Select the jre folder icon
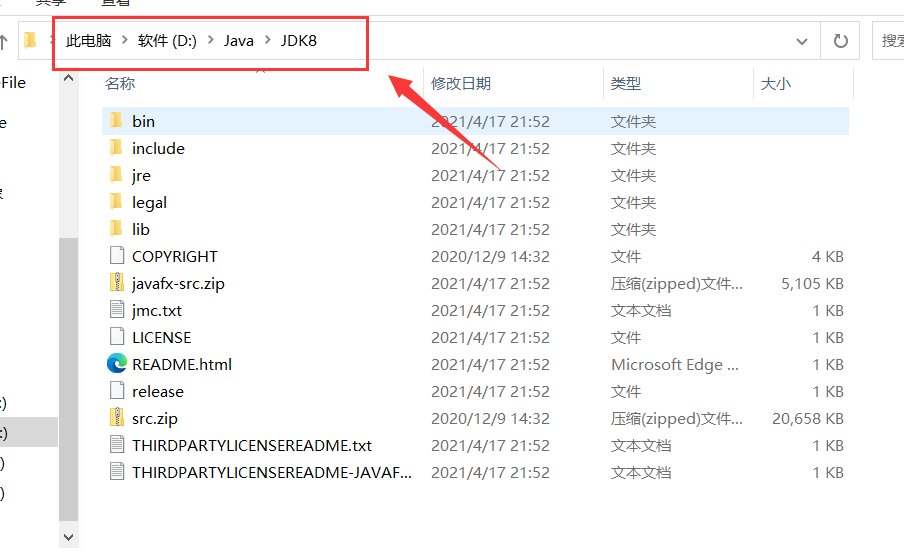The image size is (904, 554). (116, 175)
